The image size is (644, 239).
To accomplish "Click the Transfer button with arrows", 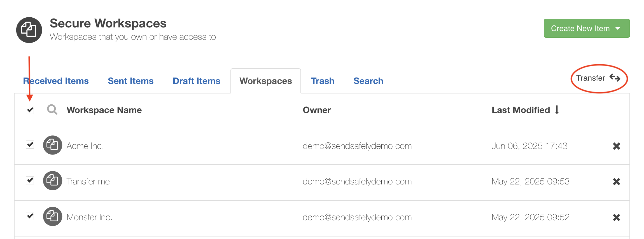I will (598, 78).
